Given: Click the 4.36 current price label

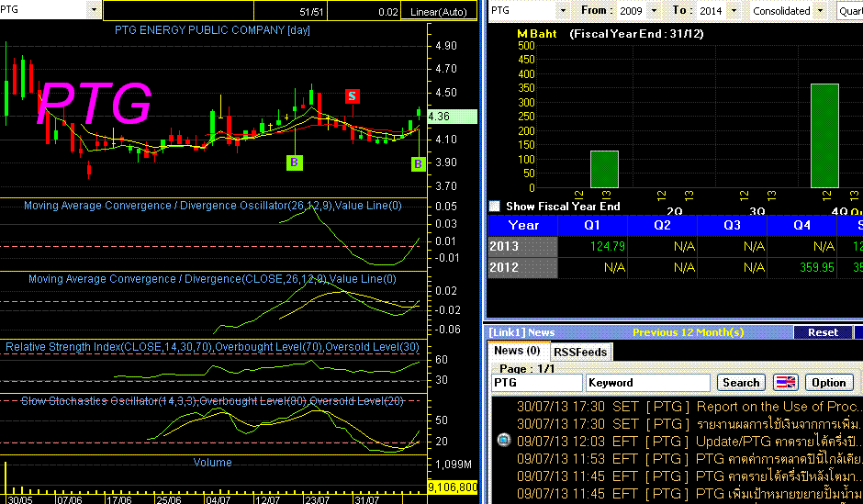Looking at the screenshot, I should point(452,117).
